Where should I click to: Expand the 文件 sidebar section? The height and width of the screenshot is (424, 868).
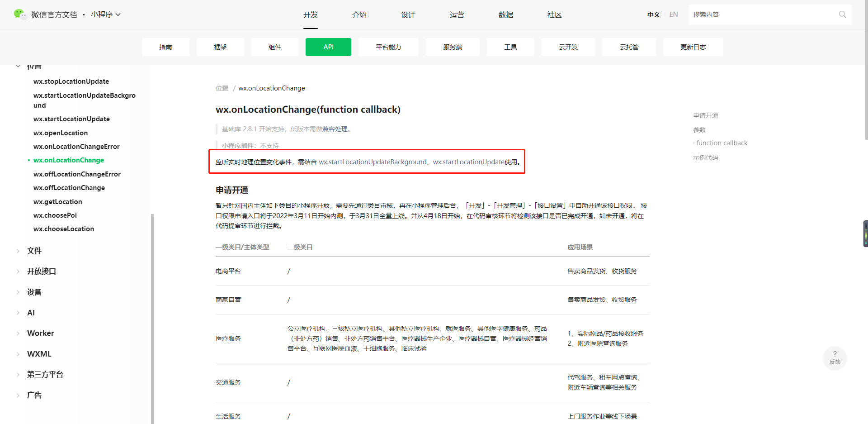(x=18, y=251)
